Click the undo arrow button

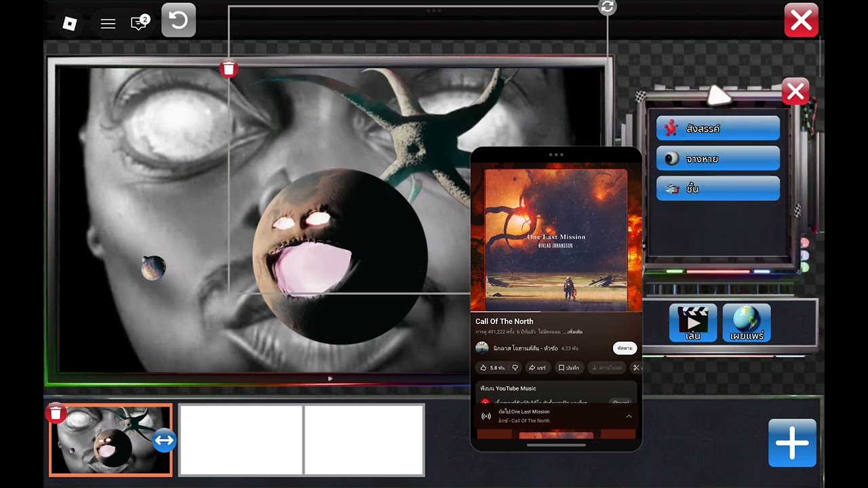point(178,20)
